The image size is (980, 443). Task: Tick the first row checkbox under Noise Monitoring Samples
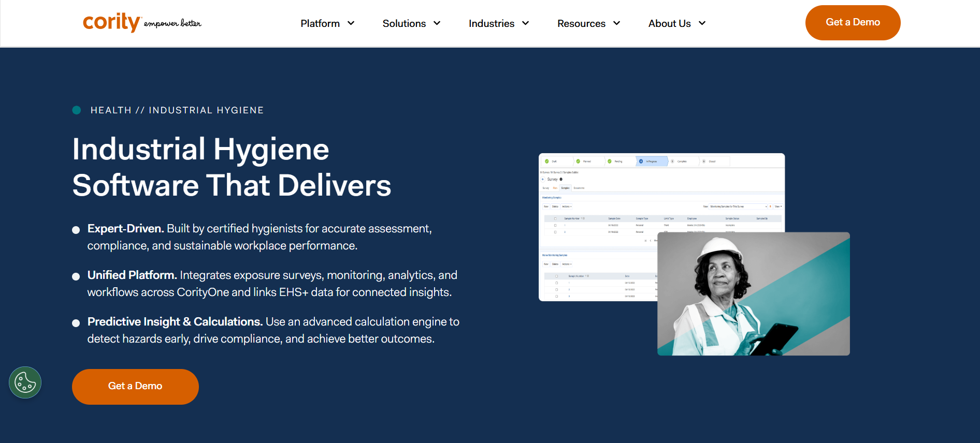pyautogui.click(x=557, y=283)
